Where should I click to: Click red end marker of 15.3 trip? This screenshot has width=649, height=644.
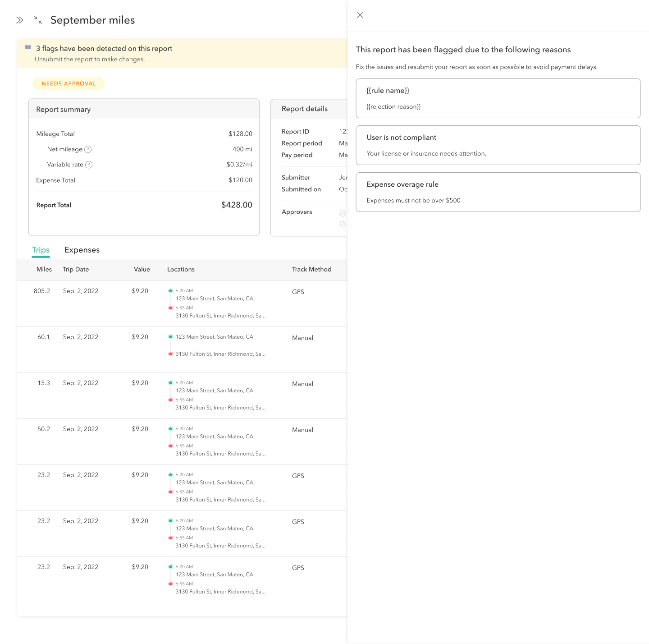[x=171, y=400]
